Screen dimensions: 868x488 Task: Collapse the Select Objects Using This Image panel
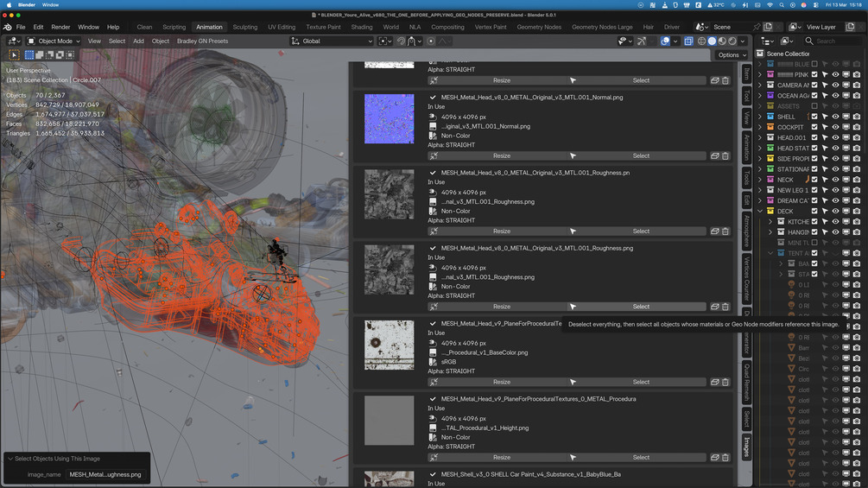pos(10,459)
